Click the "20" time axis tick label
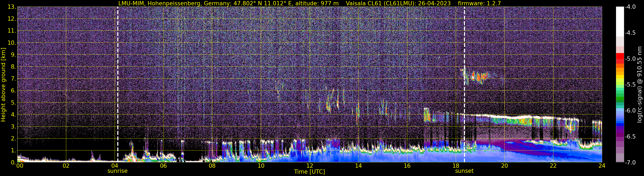Image resolution: width=644 pixels, height=176 pixels. (505, 166)
